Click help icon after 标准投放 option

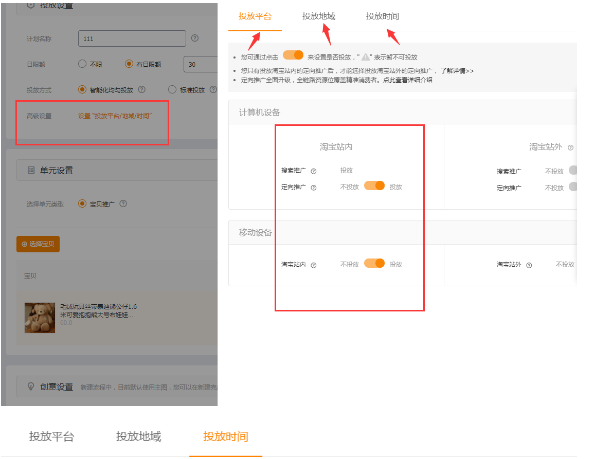[213, 90]
